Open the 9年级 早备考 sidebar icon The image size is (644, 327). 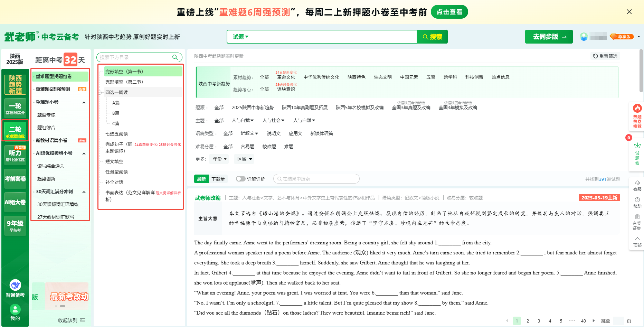[x=15, y=225]
